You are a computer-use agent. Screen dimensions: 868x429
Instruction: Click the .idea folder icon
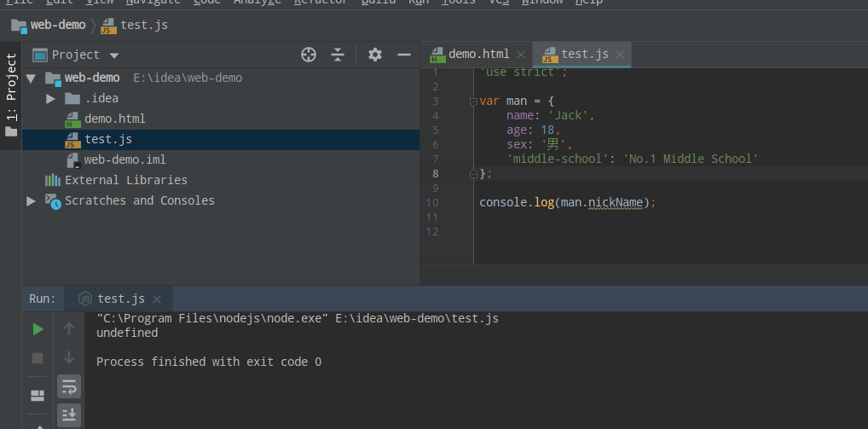tap(72, 99)
